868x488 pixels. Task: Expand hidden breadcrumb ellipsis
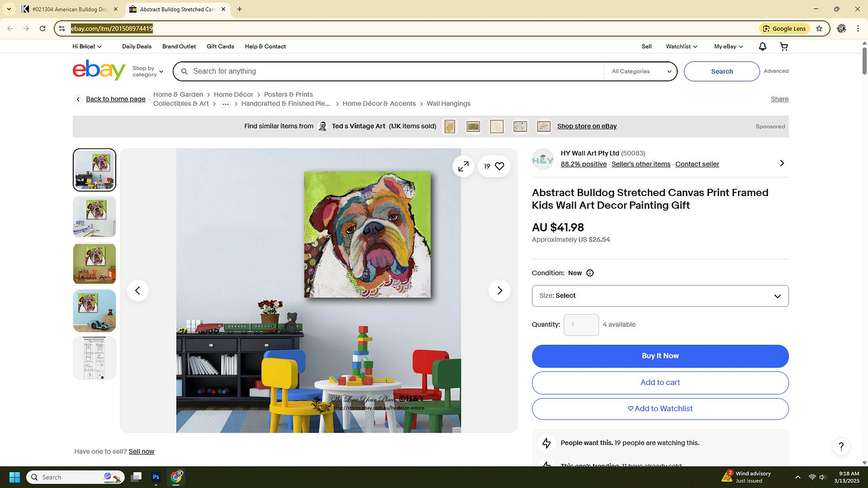[x=225, y=104]
